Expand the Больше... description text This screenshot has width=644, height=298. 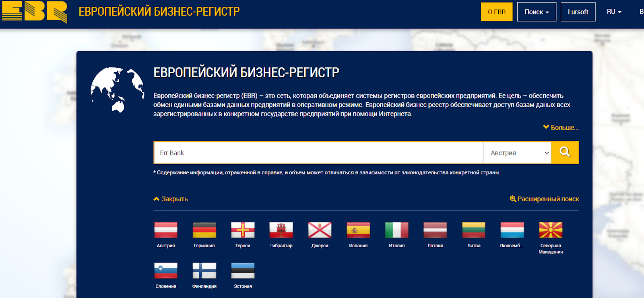[561, 127]
